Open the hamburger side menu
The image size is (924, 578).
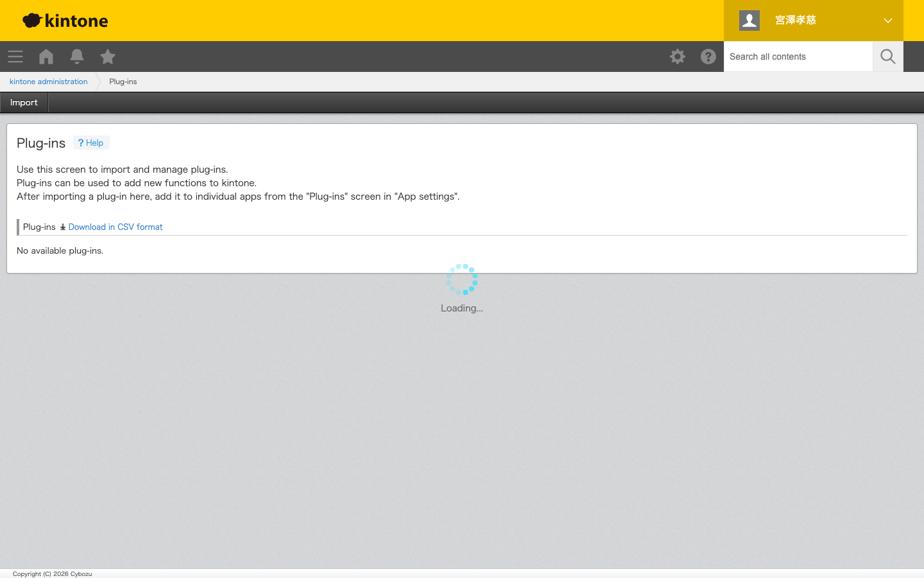(x=15, y=57)
